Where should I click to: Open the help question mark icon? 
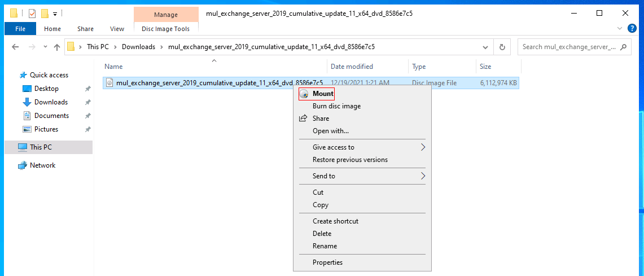click(x=632, y=28)
